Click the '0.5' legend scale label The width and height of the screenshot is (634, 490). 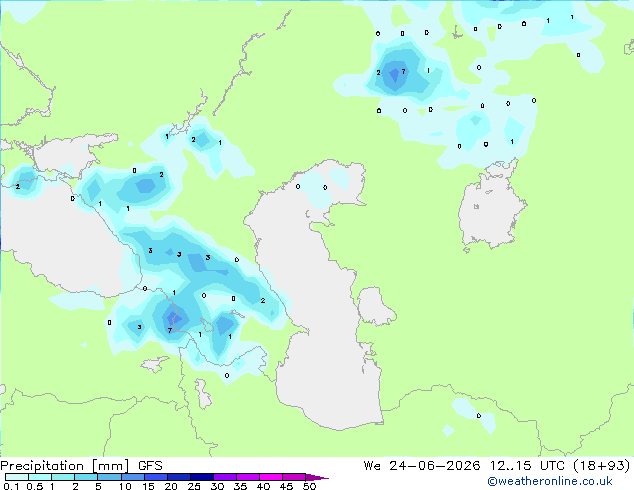35,486
